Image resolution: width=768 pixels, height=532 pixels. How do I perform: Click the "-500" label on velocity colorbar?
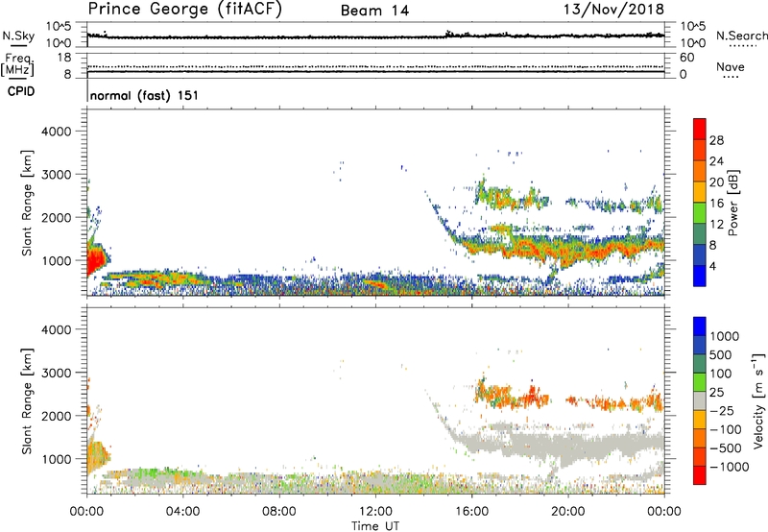coord(726,447)
